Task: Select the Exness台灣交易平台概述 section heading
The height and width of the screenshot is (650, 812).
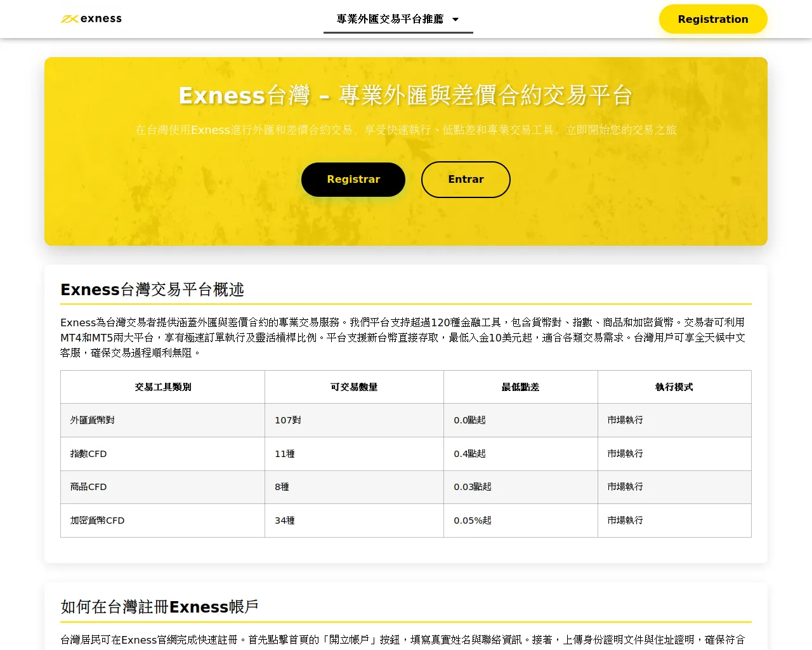Action: tap(152, 290)
